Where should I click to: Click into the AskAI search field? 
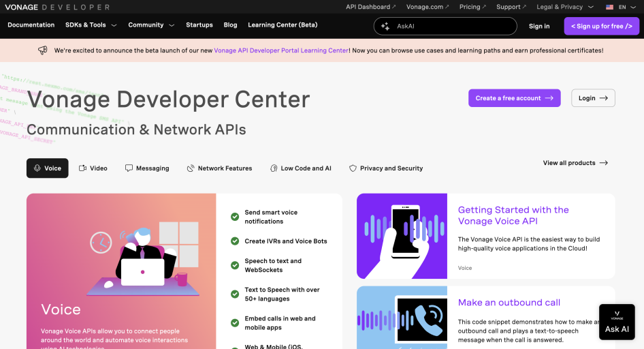click(x=445, y=26)
